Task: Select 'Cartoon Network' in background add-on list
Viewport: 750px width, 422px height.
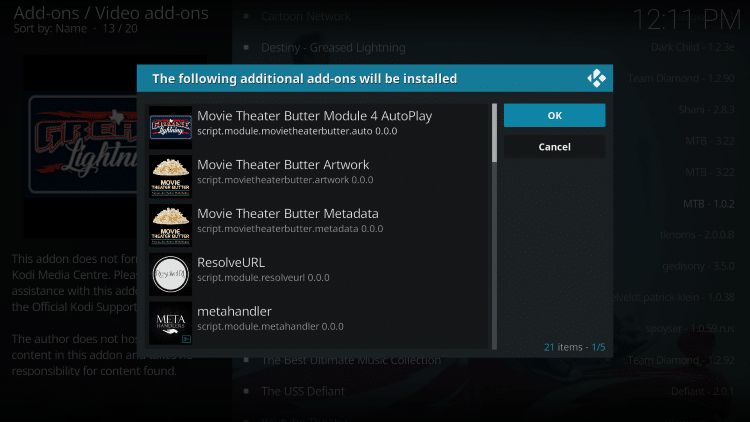Action: tap(306, 16)
